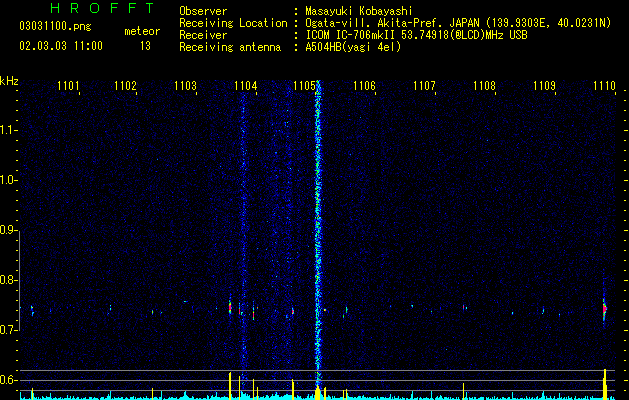629x400 pixels.
Task: Click time axis label 1101
Action: 68,85
